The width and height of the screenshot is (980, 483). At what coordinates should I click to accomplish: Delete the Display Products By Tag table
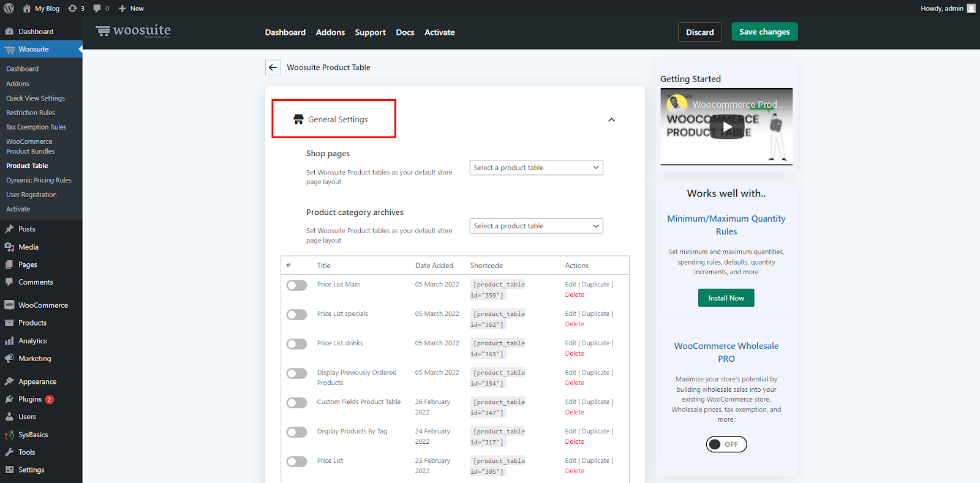(x=575, y=441)
